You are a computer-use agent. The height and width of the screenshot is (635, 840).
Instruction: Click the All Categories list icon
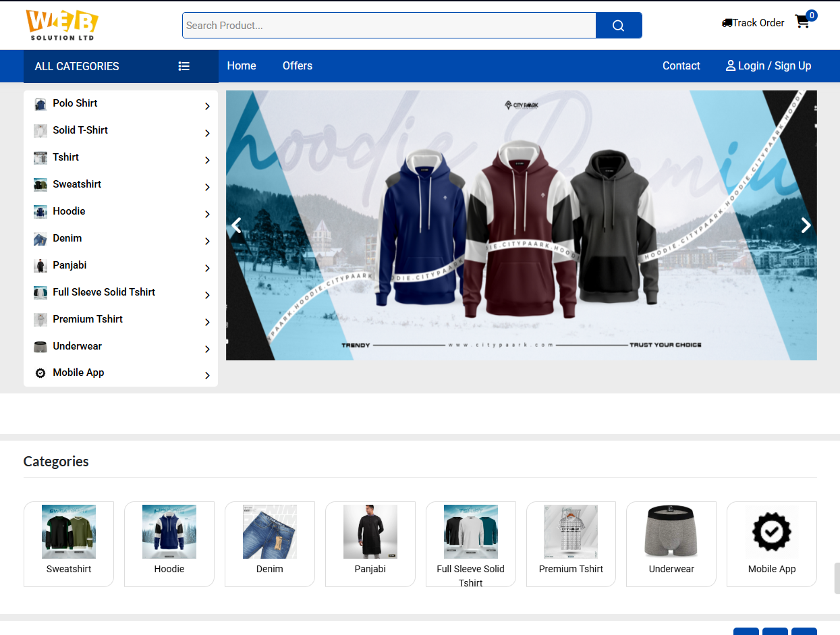click(x=184, y=66)
